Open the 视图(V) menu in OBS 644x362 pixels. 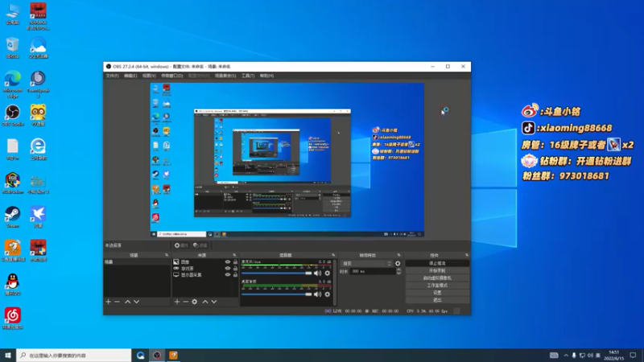coord(149,76)
